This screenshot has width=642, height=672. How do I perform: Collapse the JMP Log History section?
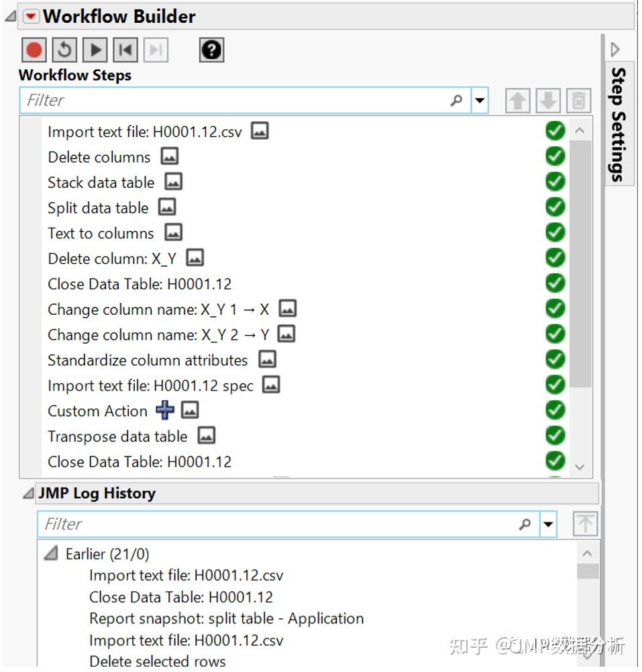pos(26,493)
